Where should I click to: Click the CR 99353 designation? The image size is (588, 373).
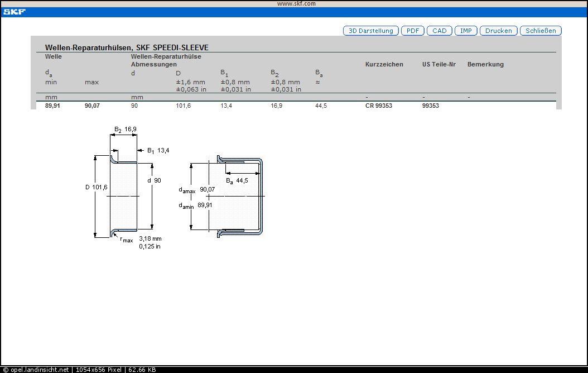[x=379, y=106]
